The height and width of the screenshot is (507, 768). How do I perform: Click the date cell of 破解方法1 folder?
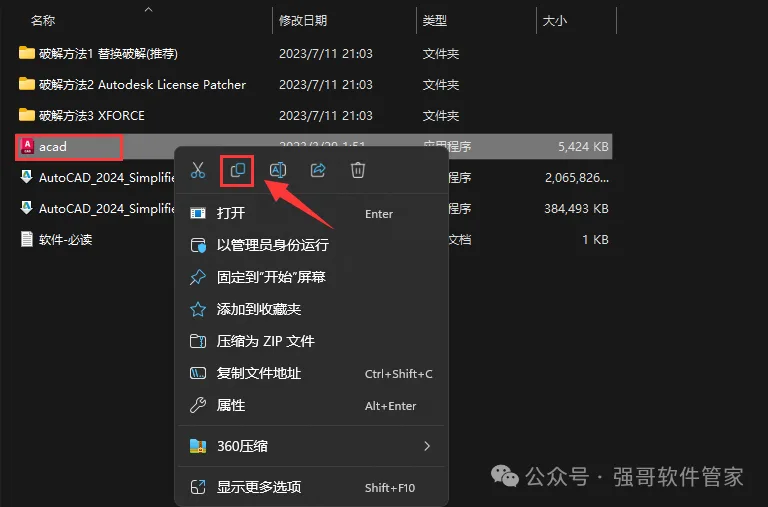tap(326, 53)
